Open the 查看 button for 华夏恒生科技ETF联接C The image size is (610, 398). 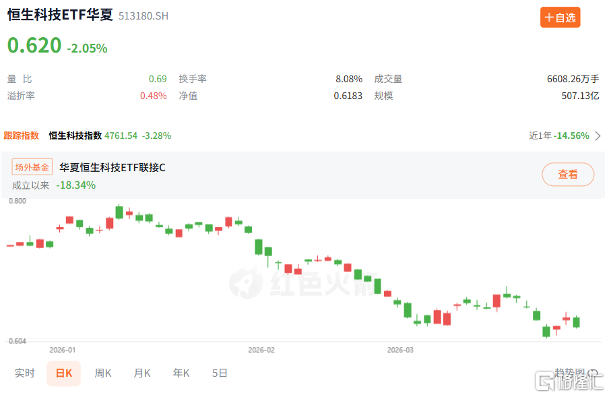click(568, 174)
